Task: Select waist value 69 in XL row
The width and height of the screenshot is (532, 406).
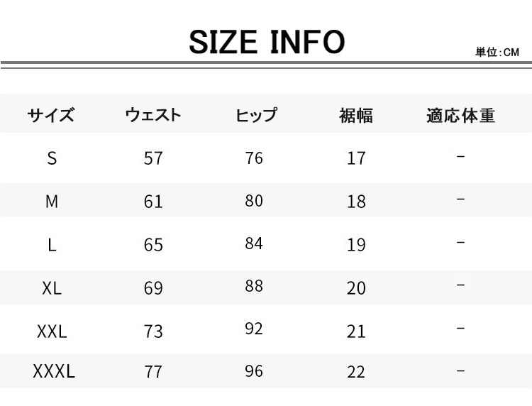Action: [x=153, y=288]
